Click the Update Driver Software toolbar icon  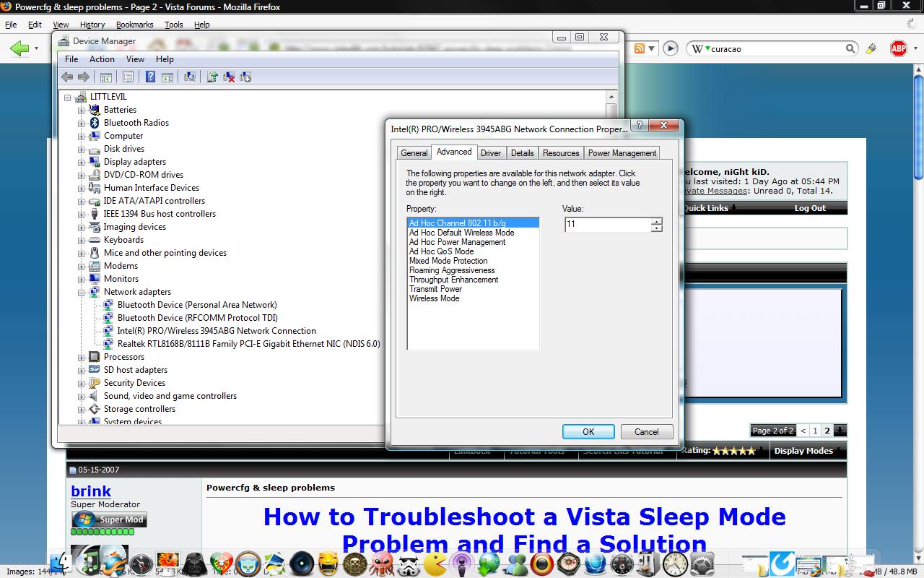(x=212, y=77)
